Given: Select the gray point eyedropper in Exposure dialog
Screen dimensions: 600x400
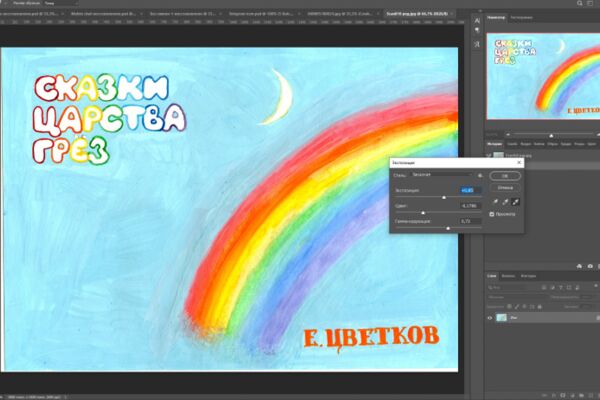Looking at the screenshot, I should point(505,202).
